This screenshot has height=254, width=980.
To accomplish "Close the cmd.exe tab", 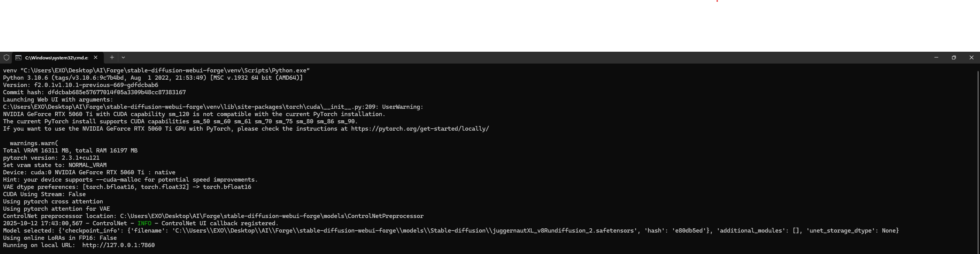I will click(96, 57).
